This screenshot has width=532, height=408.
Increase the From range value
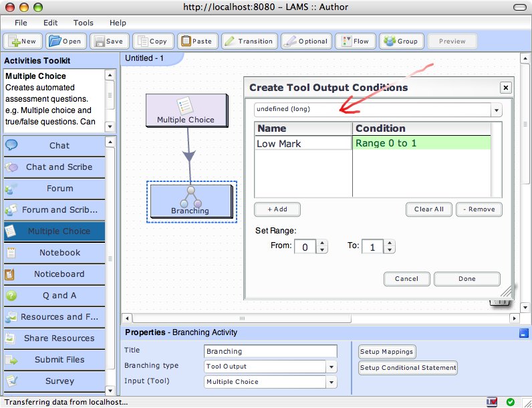click(x=323, y=243)
